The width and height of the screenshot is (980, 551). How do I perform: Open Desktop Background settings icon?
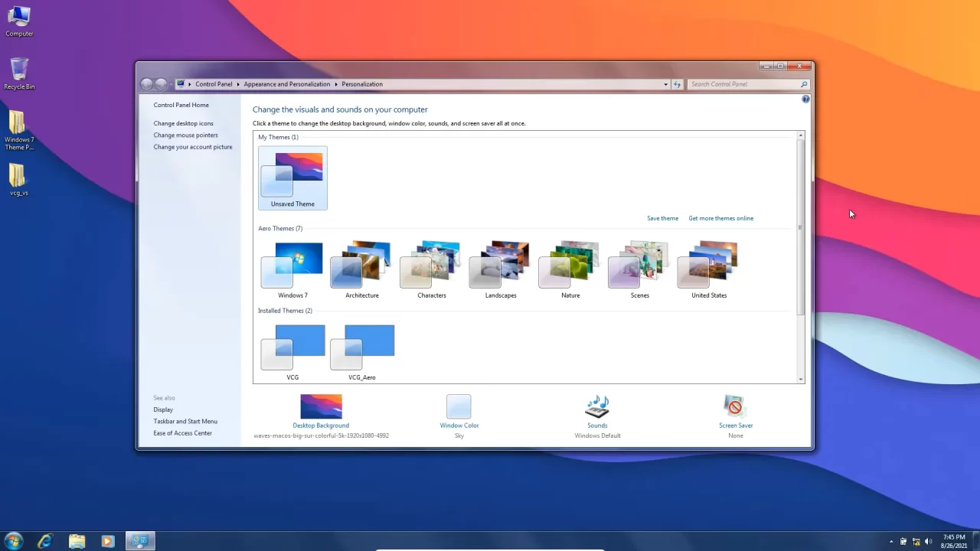[321, 406]
